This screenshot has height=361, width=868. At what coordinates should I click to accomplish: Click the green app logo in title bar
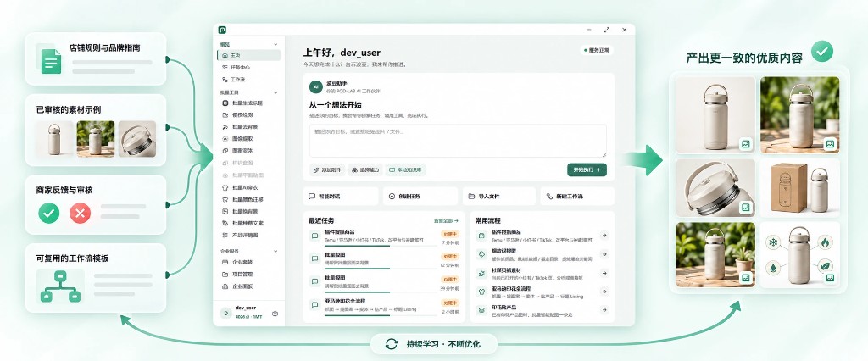222,30
